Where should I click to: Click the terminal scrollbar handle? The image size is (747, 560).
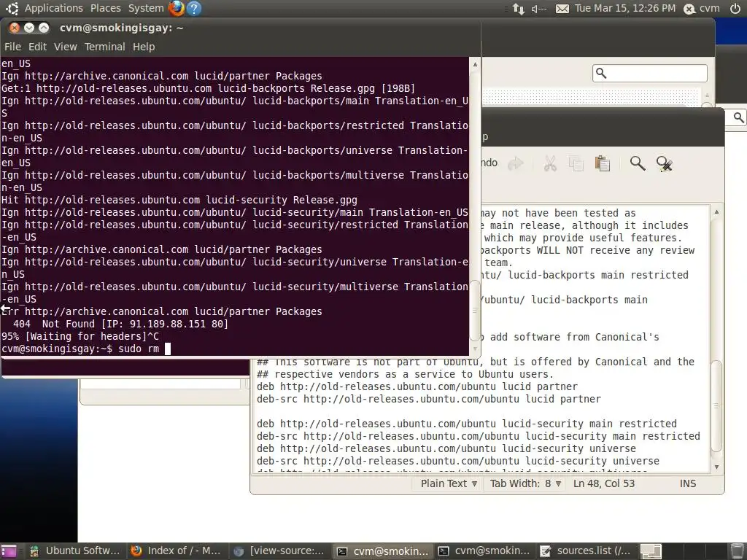coord(475,311)
